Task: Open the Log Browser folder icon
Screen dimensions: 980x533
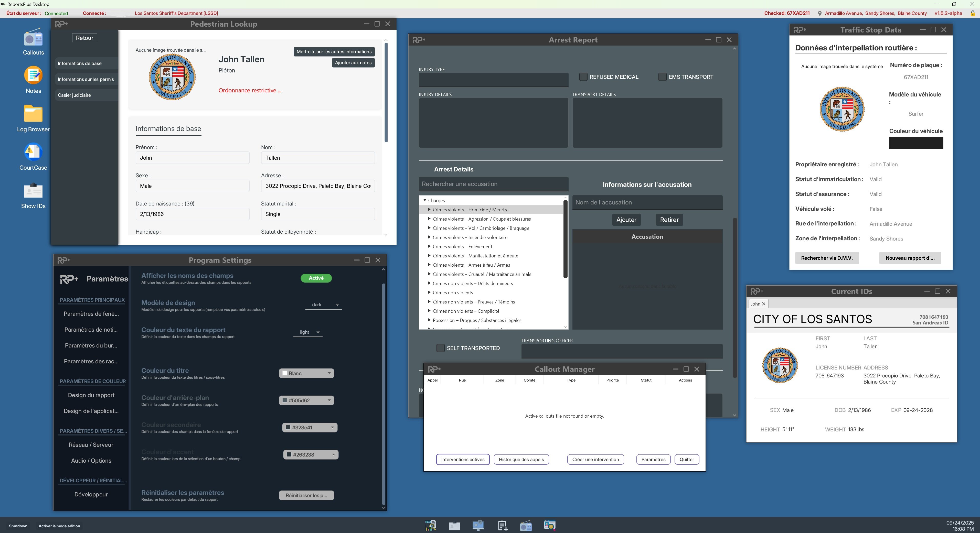Action: [x=33, y=114]
